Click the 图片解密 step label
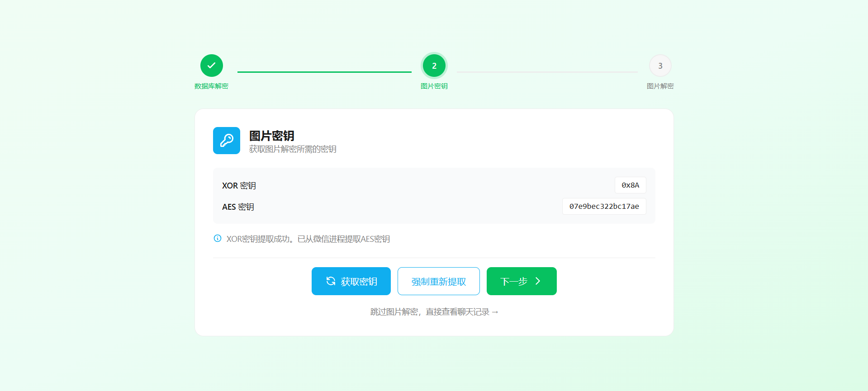 coord(660,86)
